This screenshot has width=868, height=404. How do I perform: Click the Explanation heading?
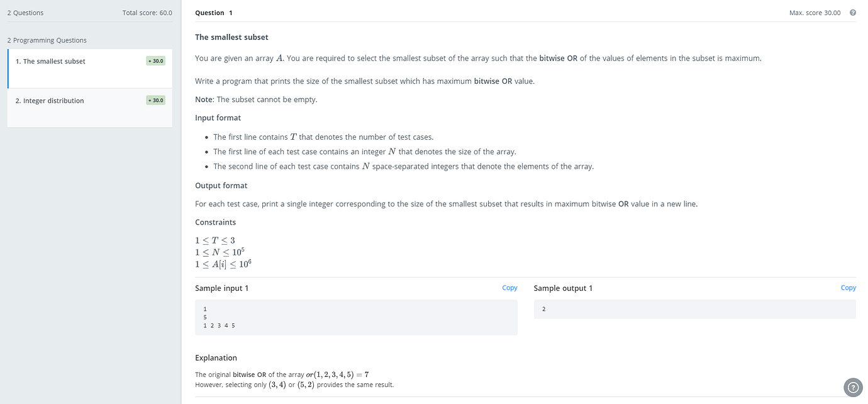point(217,357)
